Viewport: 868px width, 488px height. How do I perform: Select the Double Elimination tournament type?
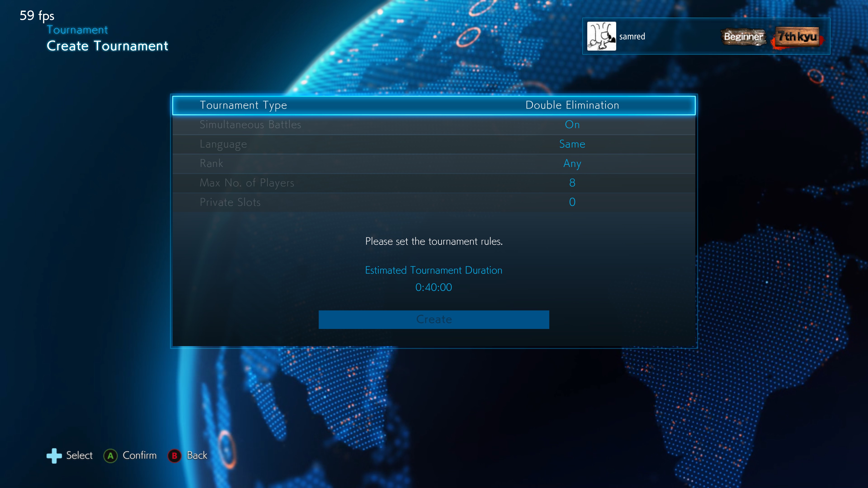click(572, 105)
